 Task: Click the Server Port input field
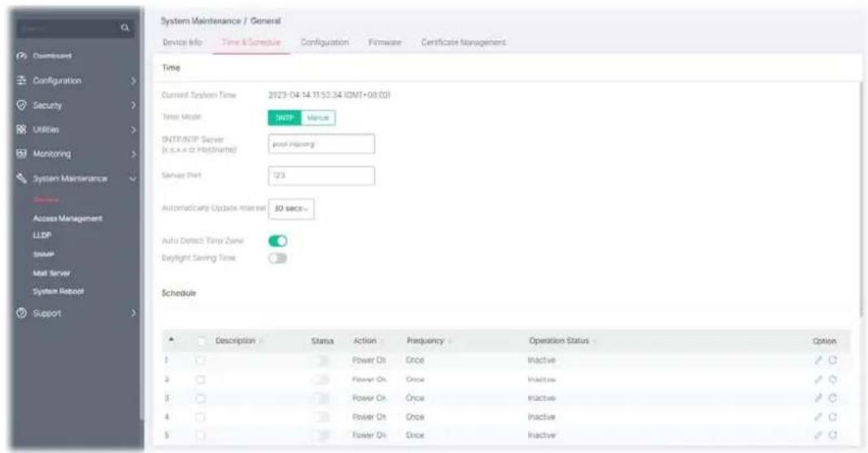click(321, 176)
